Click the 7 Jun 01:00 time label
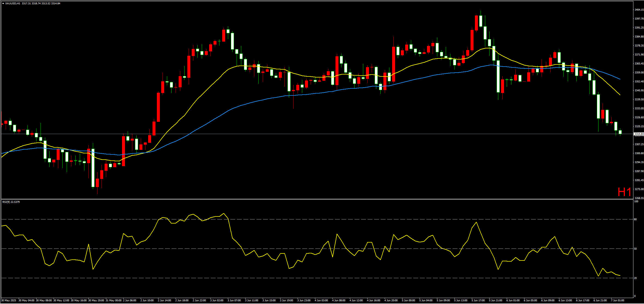Image resolution: width=644 pixels, height=304 pixels. 618,300
